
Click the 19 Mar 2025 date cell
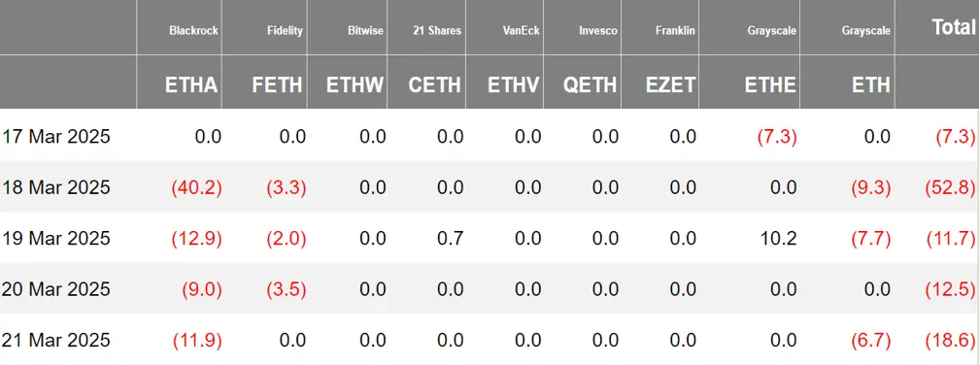coord(55,238)
